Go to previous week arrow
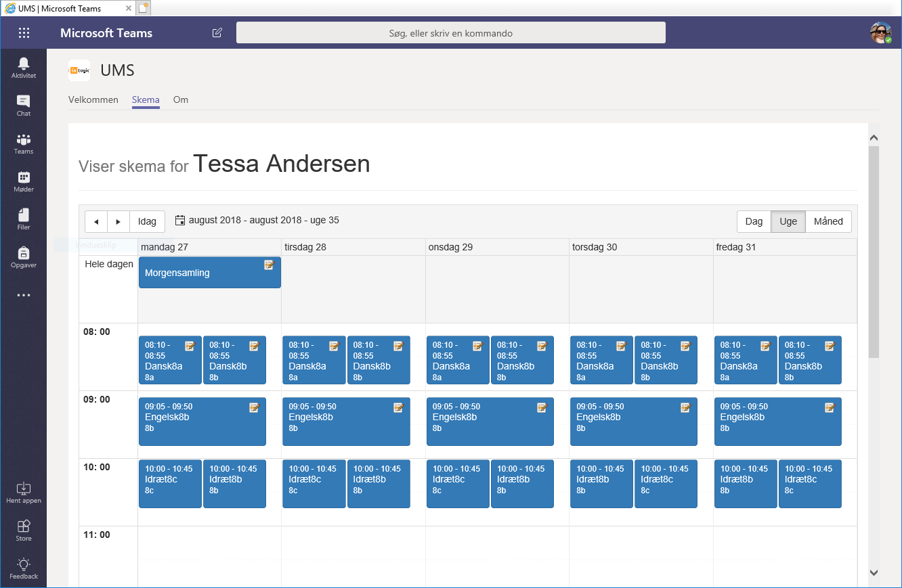 (96, 221)
